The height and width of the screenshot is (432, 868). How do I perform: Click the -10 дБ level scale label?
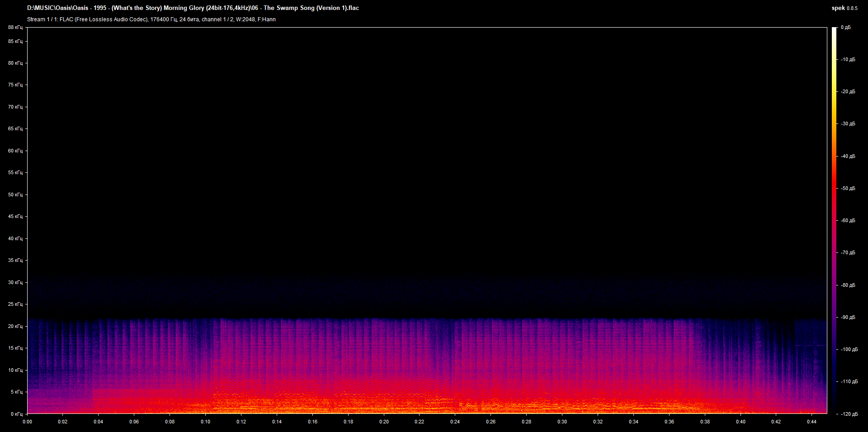pyautogui.click(x=848, y=60)
